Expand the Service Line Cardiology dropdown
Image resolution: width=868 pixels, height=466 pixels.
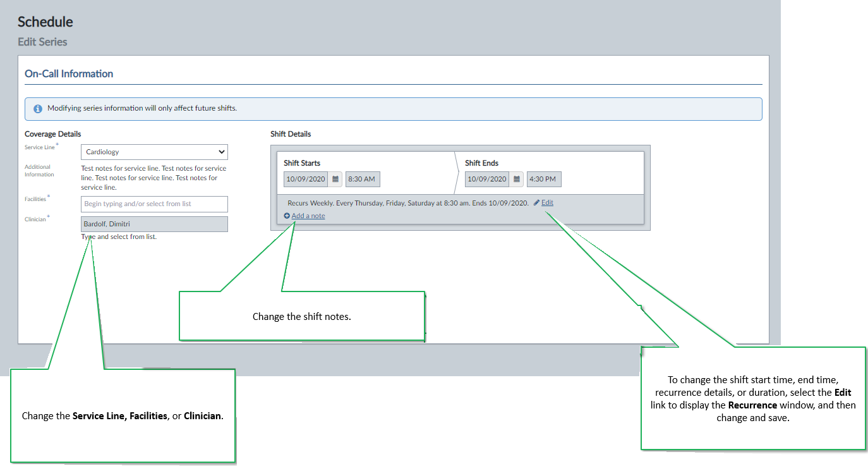point(154,152)
